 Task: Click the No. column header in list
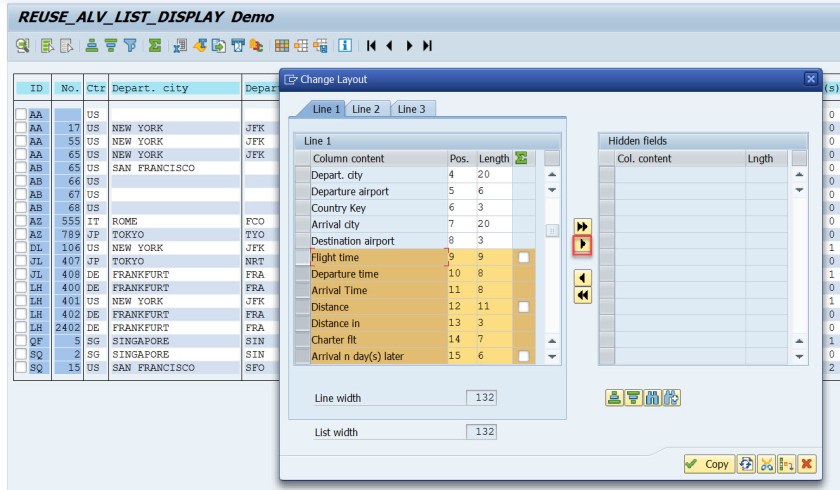pyautogui.click(x=68, y=88)
